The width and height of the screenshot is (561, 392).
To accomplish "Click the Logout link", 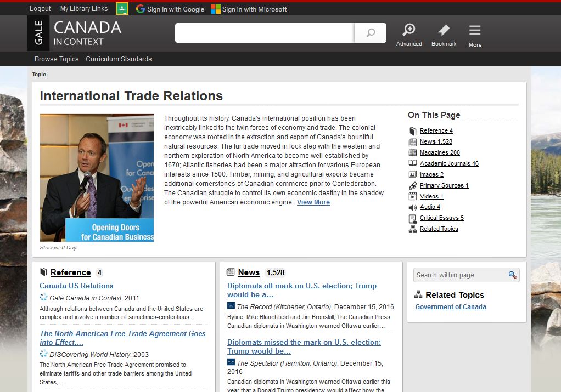I will point(40,9).
